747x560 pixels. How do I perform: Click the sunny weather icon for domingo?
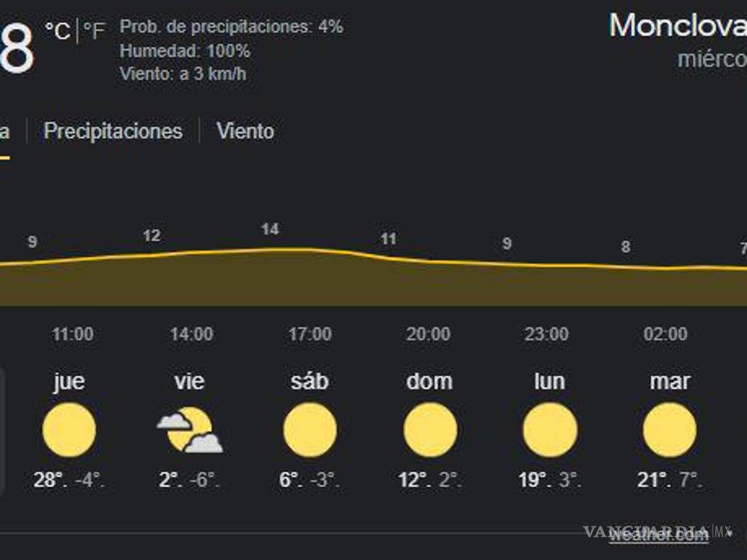point(430,429)
